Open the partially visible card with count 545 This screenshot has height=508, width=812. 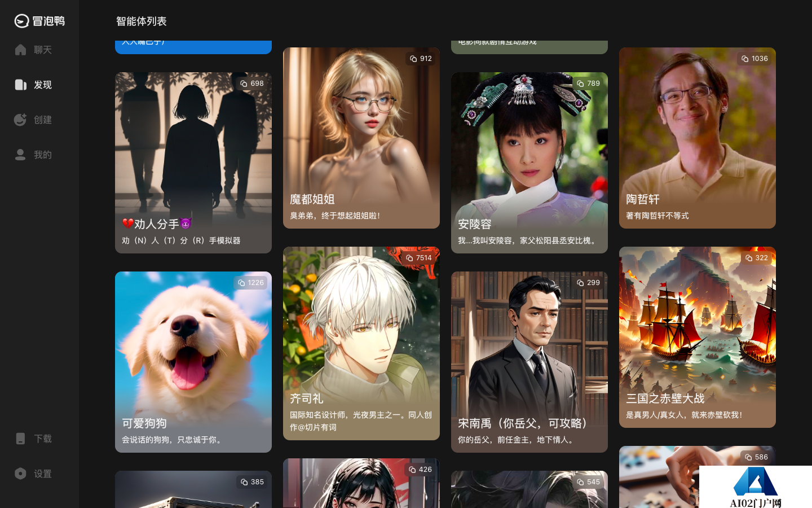coord(529,489)
